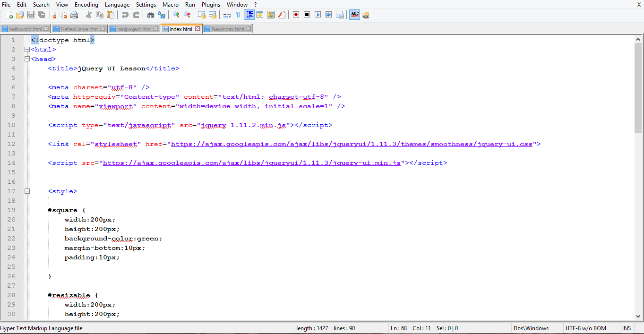Run macro multiple times icon
The height and width of the screenshot is (334, 644).
[x=328, y=15]
